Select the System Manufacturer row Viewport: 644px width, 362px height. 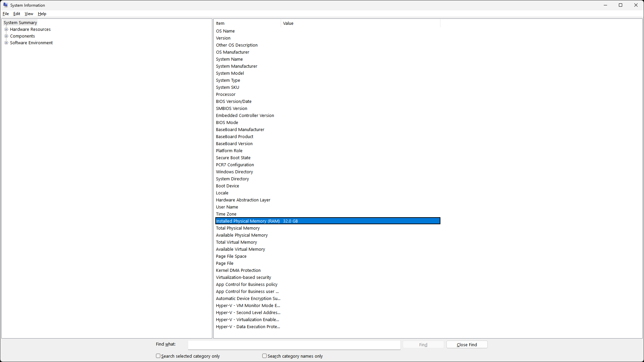coord(328,66)
